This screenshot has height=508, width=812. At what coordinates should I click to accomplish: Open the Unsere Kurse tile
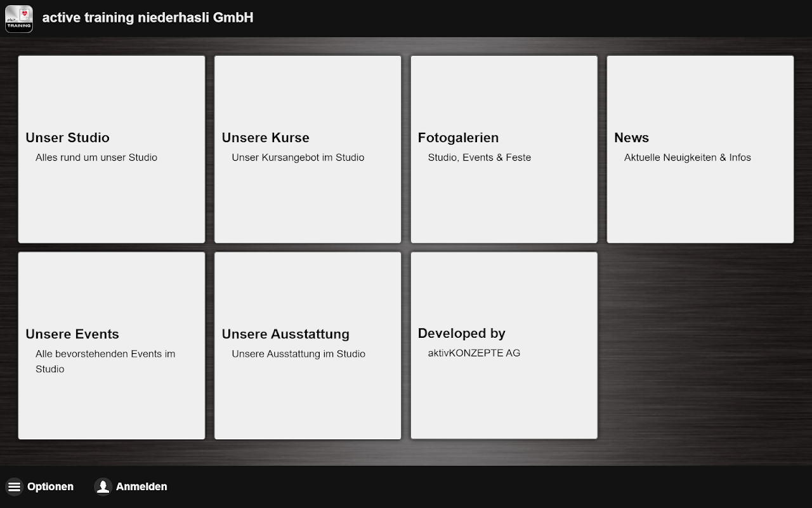coord(308,149)
